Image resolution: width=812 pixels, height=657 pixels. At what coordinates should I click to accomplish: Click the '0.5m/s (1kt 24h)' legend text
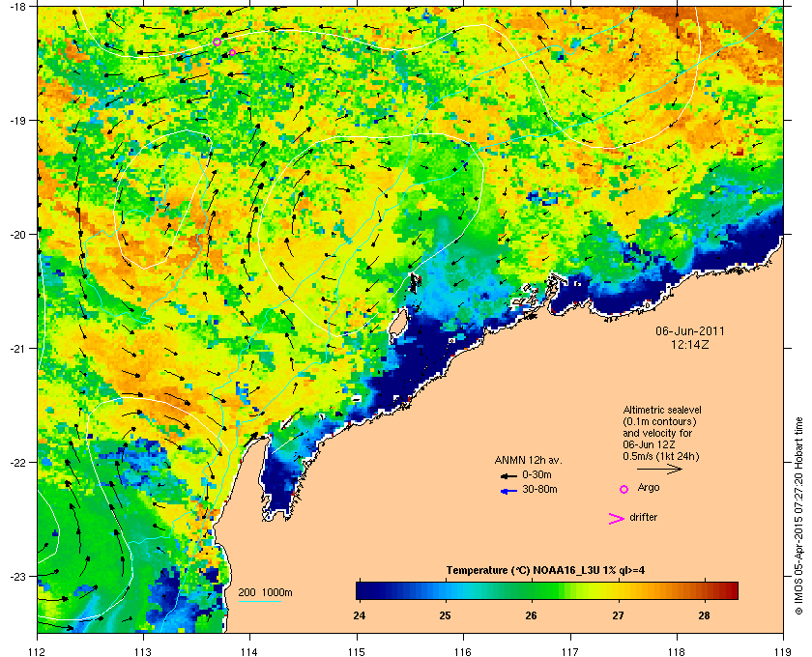pyautogui.click(x=661, y=457)
